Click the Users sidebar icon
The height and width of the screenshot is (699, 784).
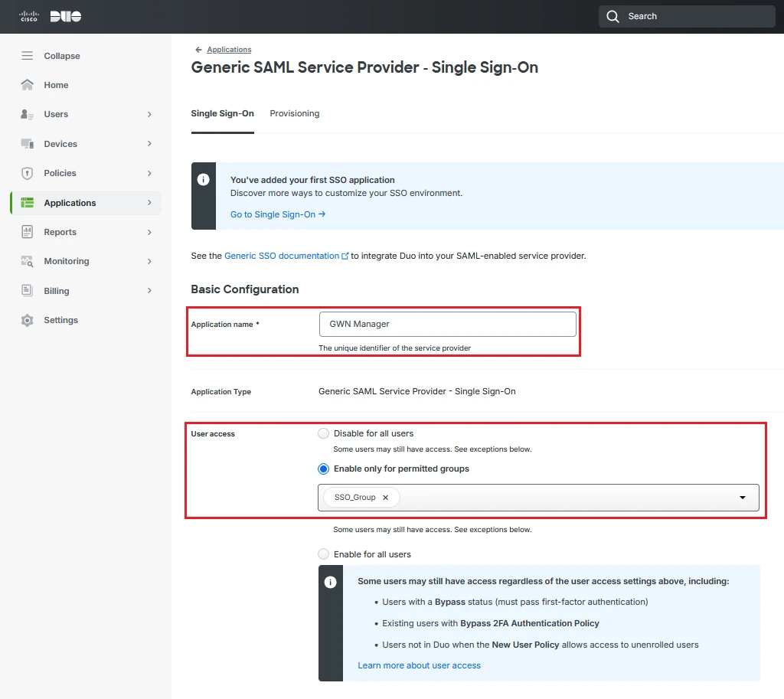pyautogui.click(x=27, y=115)
